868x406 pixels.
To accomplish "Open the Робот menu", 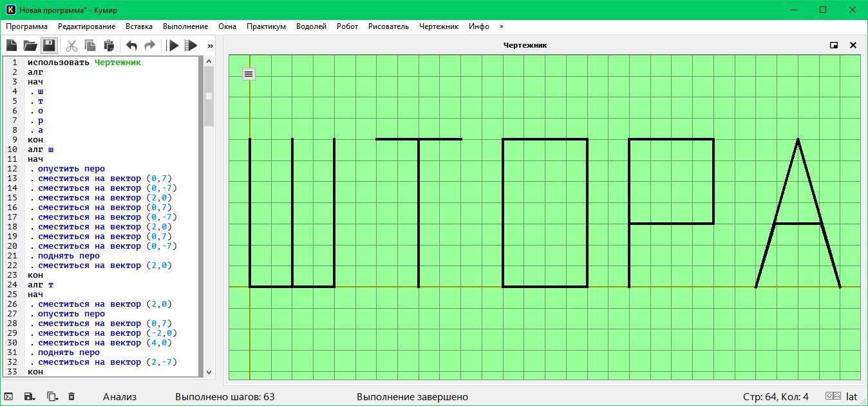I will [347, 26].
